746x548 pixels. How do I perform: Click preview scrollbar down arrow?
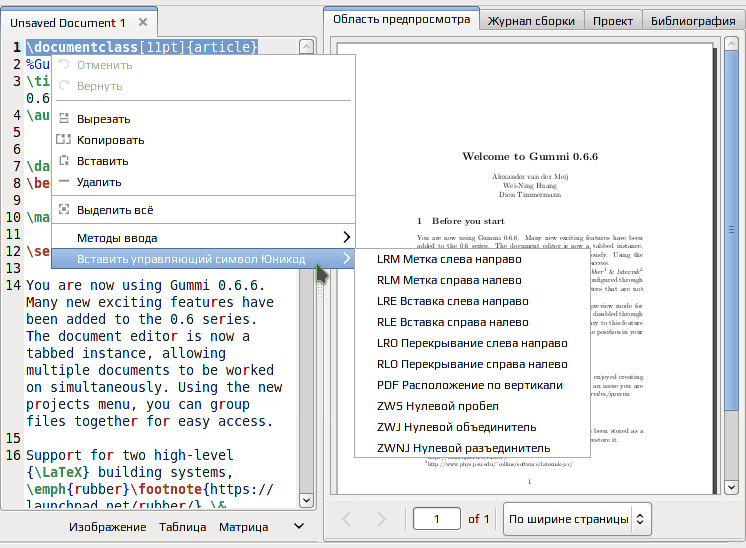coord(731,487)
